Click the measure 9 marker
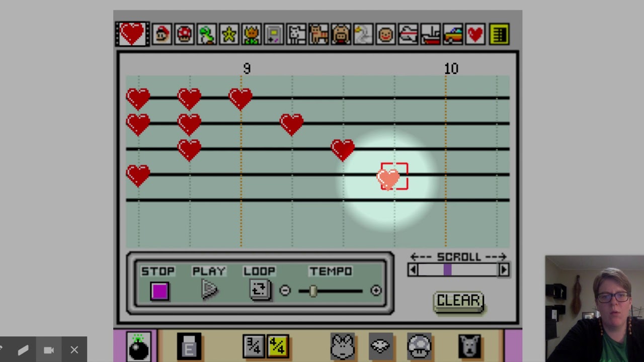 247,68
